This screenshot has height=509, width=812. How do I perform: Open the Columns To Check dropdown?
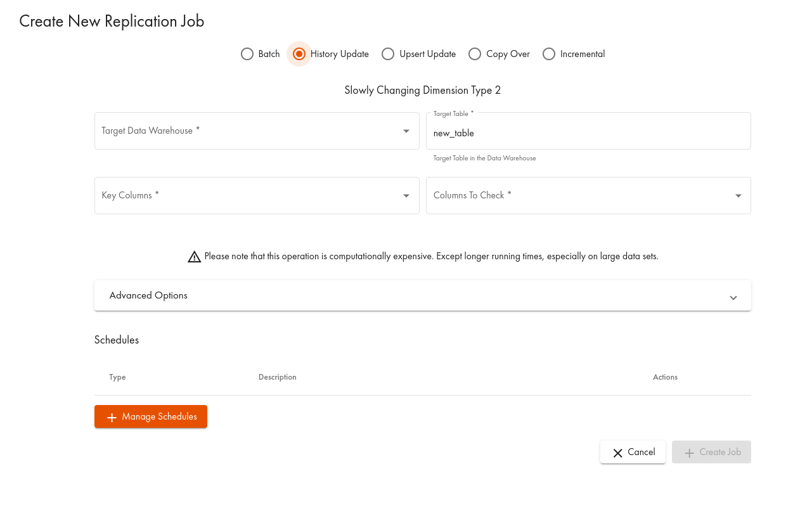tap(588, 195)
